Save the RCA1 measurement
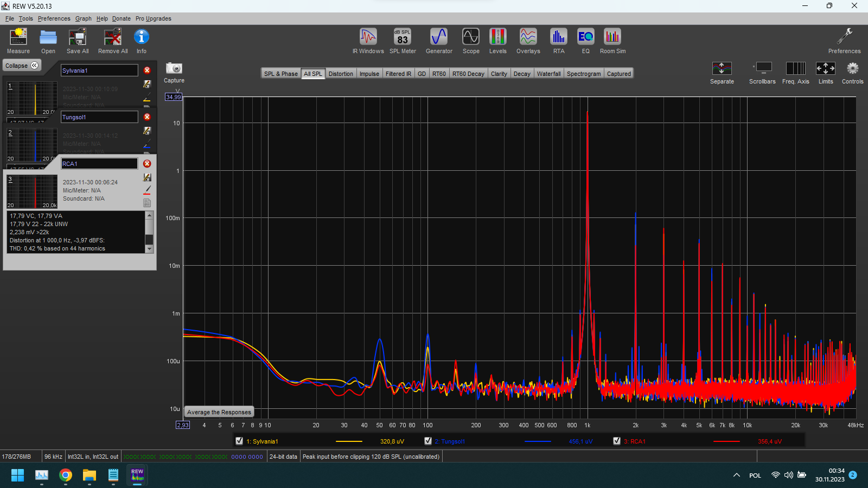This screenshot has height=488, width=868. pos(147,177)
